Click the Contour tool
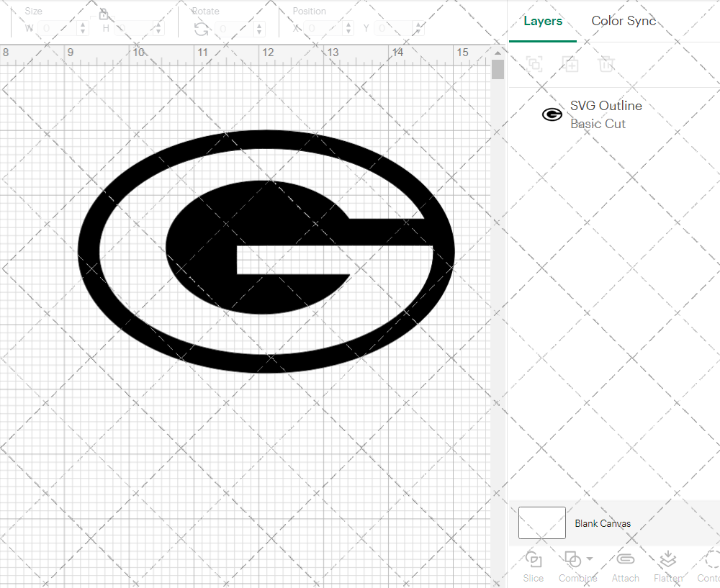 (x=708, y=567)
